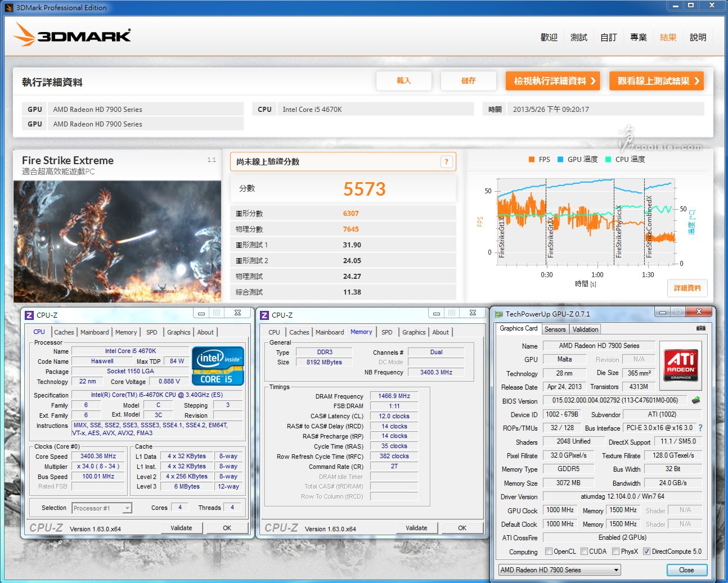Click the blue GPU 溫度 legend swatch
The width and height of the screenshot is (728, 583).
(560, 160)
